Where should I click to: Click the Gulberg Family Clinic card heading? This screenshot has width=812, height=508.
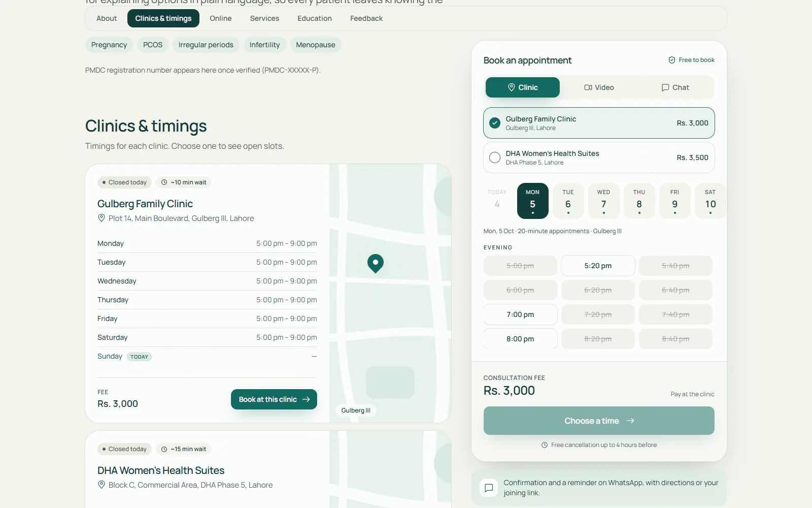(145, 204)
